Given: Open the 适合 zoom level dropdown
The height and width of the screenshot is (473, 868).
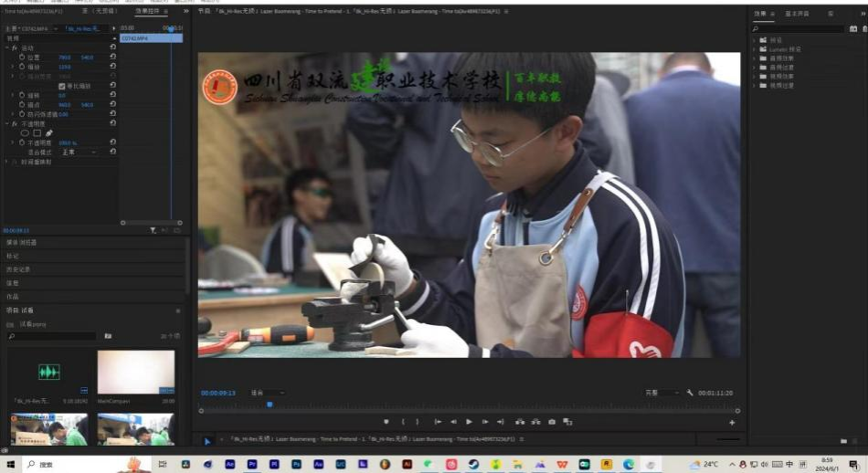Looking at the screenshot, I should (x=268, y=393).
